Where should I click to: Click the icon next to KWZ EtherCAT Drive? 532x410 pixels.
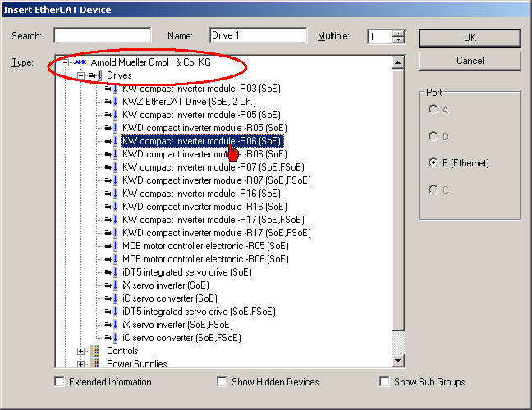coord(111,102)
